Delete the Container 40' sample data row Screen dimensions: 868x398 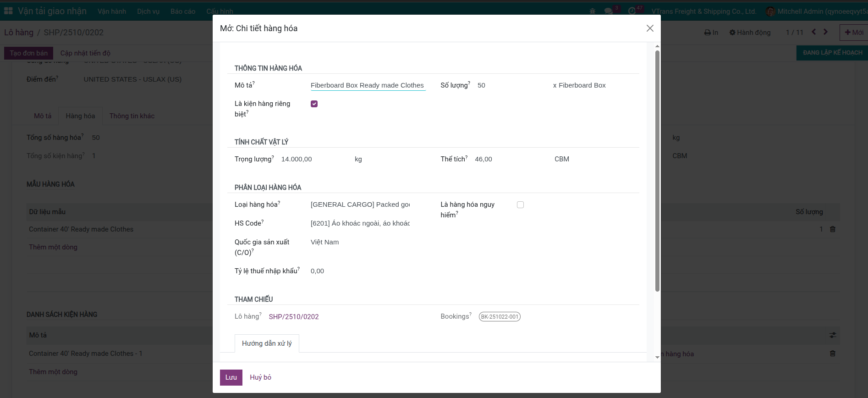(x=833, y=229)
